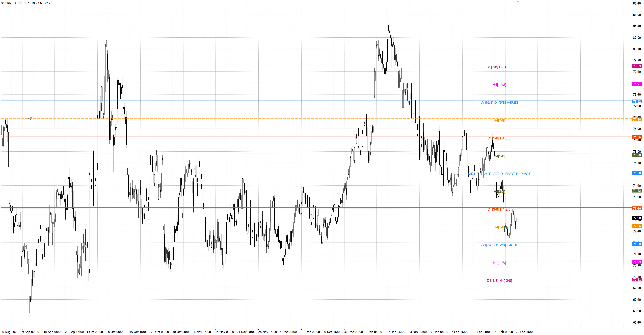Image resolution: width=644 pixels, height=335 pixels.
Task: Click the H4[-1/8] level label
Action: click(x=499, y=263)
